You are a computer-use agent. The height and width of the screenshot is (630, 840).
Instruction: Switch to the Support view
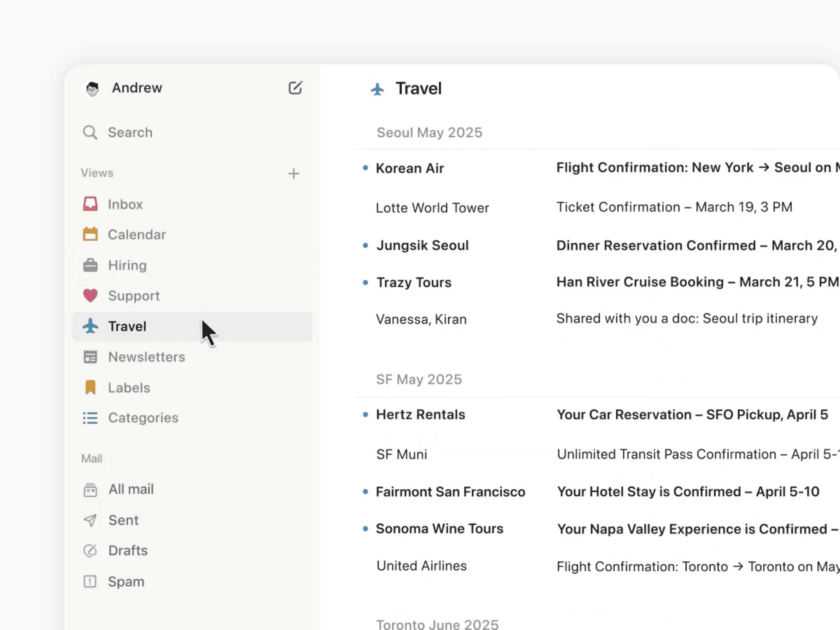click(192, 295)
